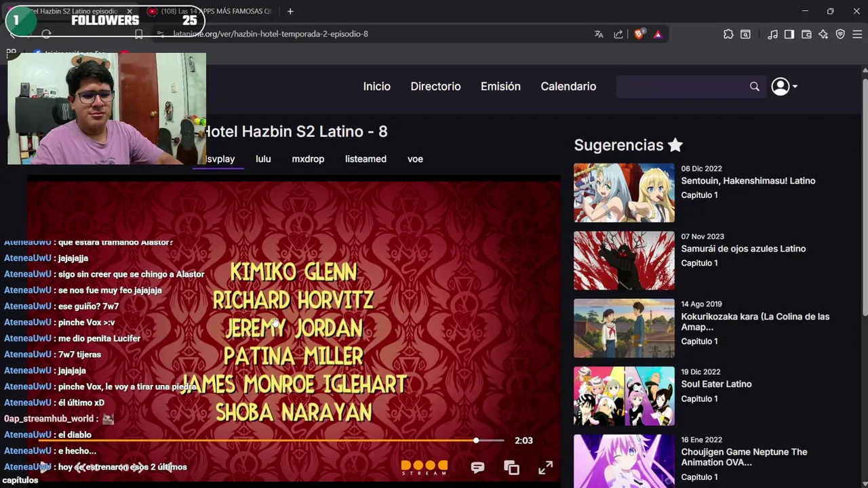Go to Inicio in site navigation
Viewport: 868px width, 488px height.
point(376,87)
